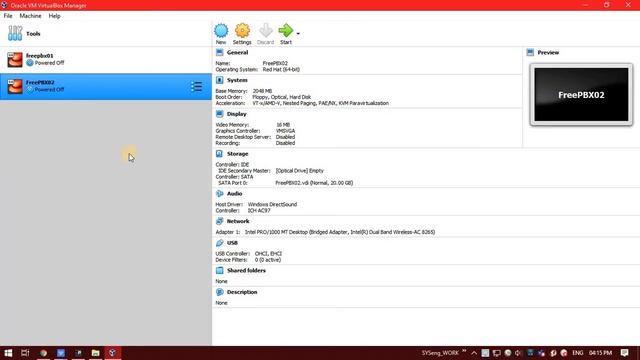The height and width of the screenshot is (360, 640).
Task: Click the FreePBX02 preview thumbnail
Action: click(x=581, y=95)
